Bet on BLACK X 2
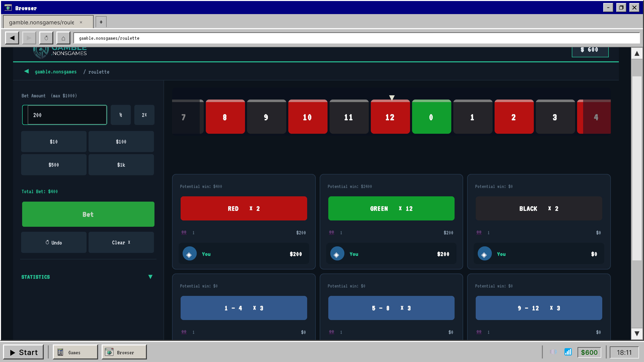Image resolution: width=644 pixels, height=362 pixels. pyautogui.click(x=539, y=208)
